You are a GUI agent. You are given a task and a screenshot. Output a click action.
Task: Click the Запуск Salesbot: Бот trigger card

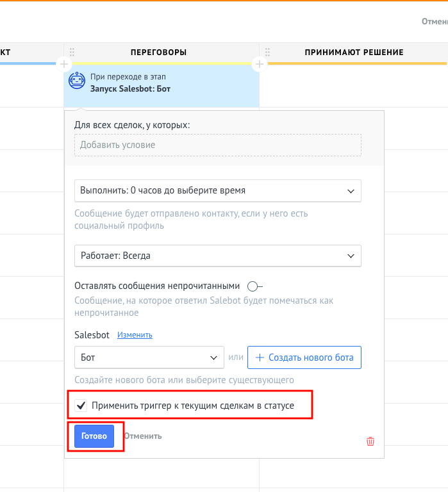tap(162, 85)
